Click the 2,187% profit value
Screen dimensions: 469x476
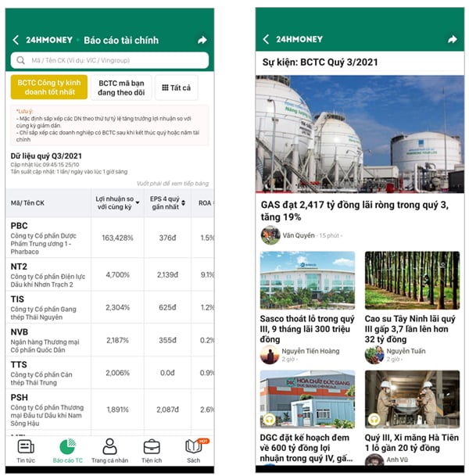117,340
